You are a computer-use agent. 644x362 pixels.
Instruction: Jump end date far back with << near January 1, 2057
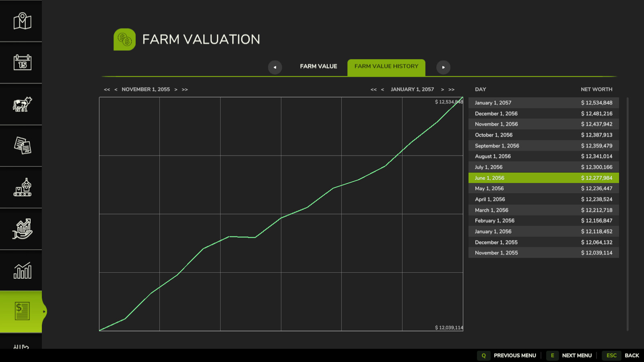374,89
